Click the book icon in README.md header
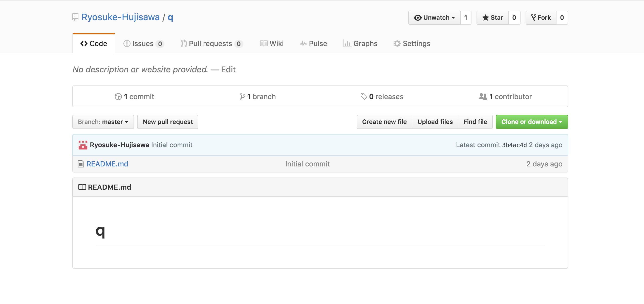 click(x=82, y=187)
